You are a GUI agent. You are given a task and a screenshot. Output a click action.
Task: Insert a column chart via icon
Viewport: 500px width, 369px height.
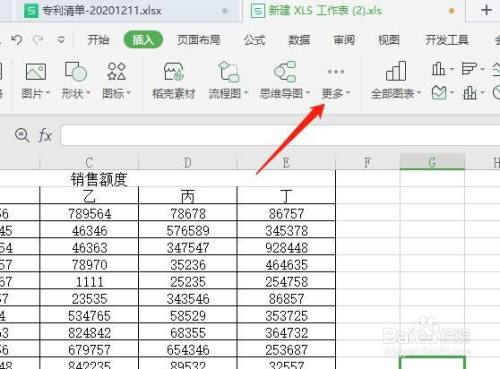point(438,69)
